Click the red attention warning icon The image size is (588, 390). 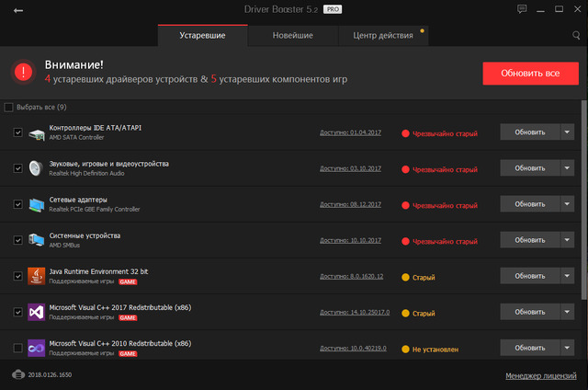[x=25, y=72]
